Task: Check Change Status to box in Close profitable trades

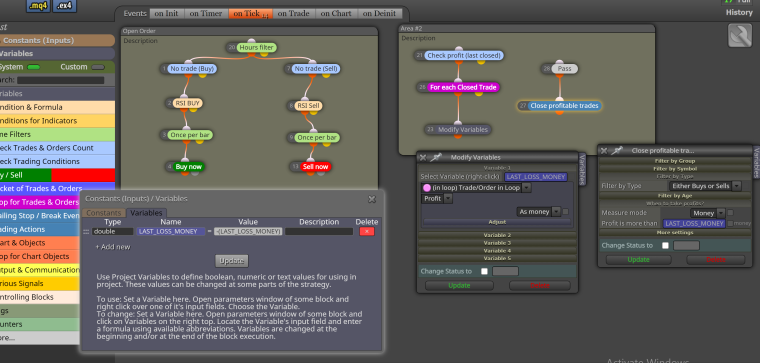Action: [x=665, y=246]
